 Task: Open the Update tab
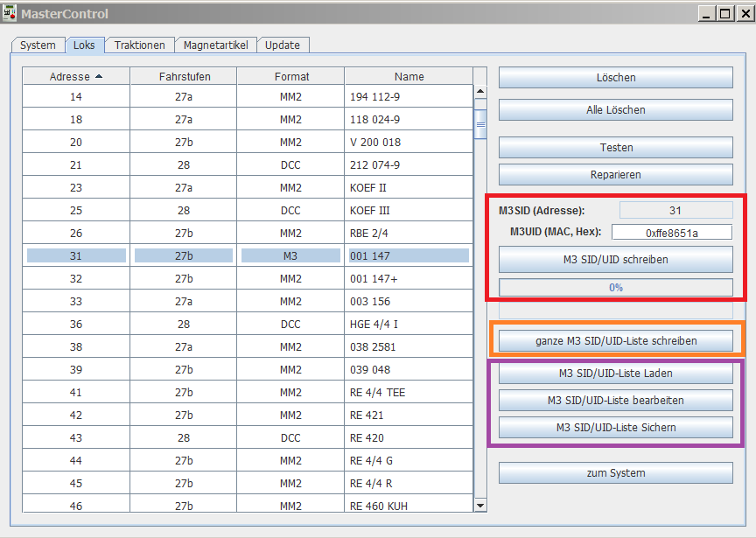283,45
